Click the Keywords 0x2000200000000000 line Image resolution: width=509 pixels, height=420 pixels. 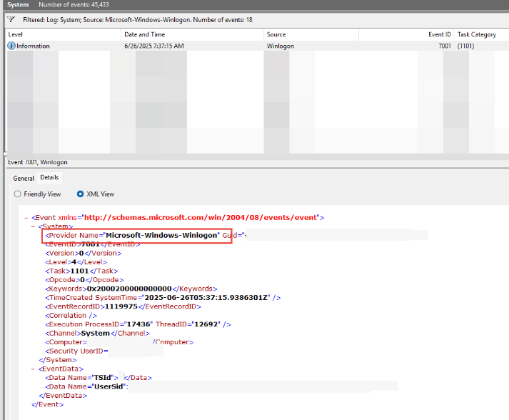tap(131, 289)
